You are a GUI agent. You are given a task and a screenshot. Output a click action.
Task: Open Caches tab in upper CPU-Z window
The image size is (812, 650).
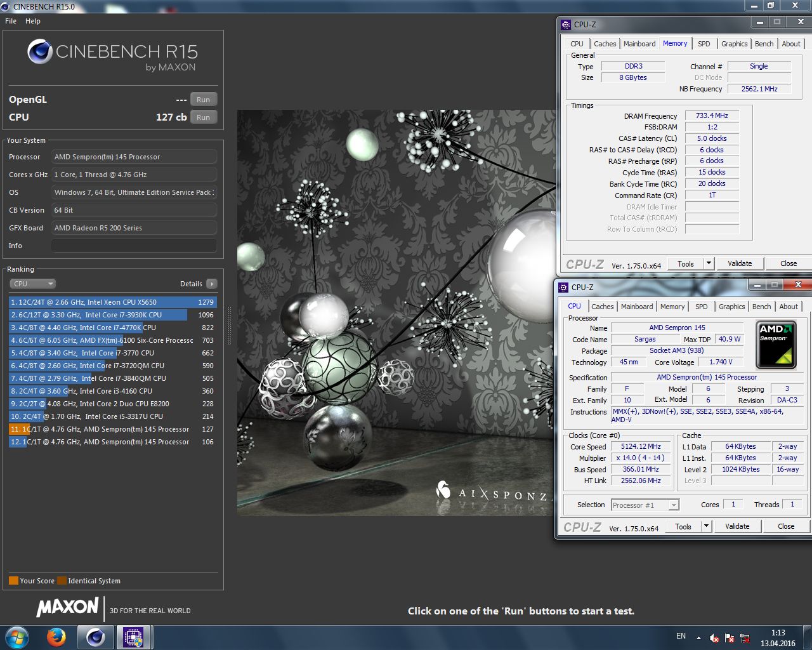pos(605,44)
